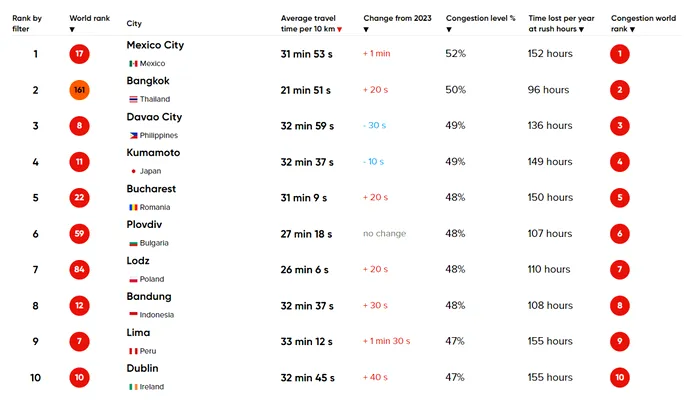Click orange world rank 161 badge

[x=80, y=90]
